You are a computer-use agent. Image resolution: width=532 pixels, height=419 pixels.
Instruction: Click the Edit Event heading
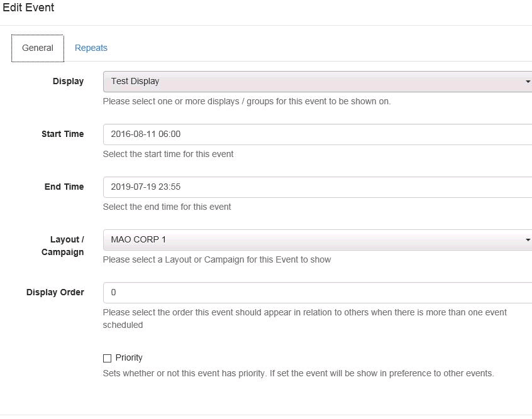pyautogui.click(x=28, y=8)
